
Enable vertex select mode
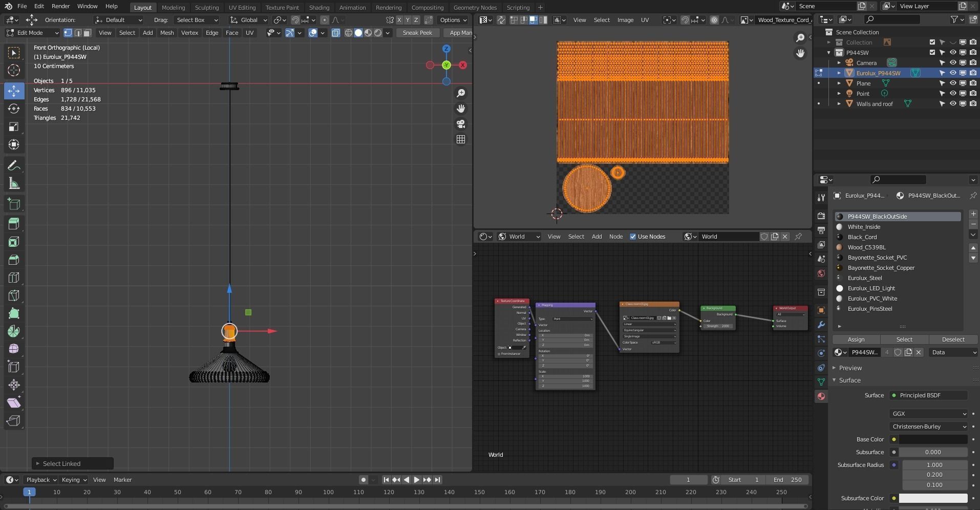pos(68,33)
